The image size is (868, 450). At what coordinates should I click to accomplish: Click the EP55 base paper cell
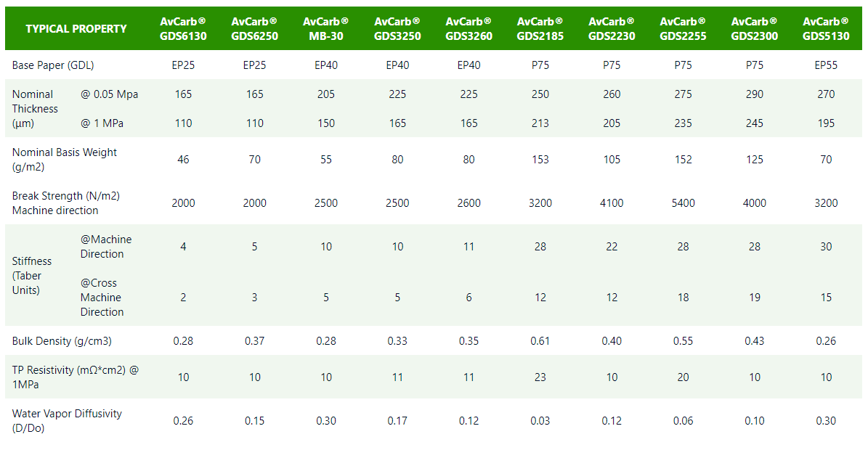pyautogui.click(x=826, y=65)
